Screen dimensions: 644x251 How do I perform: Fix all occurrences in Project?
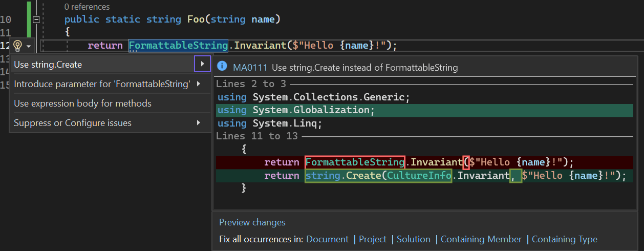(373, 239)
